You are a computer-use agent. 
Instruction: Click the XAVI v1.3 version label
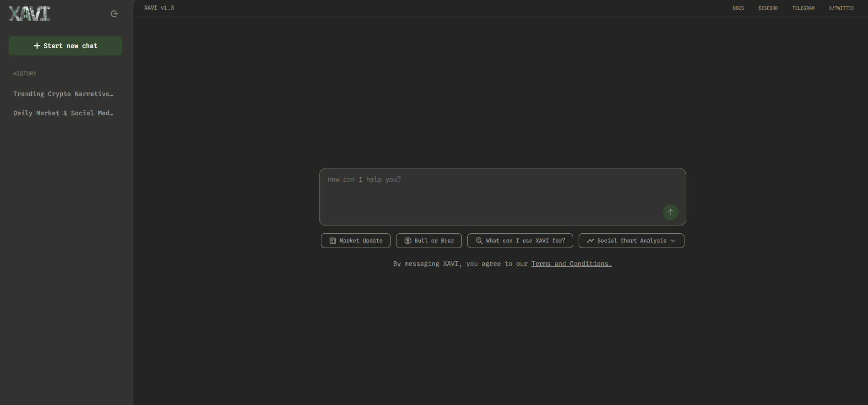click(x=159, y=8)
